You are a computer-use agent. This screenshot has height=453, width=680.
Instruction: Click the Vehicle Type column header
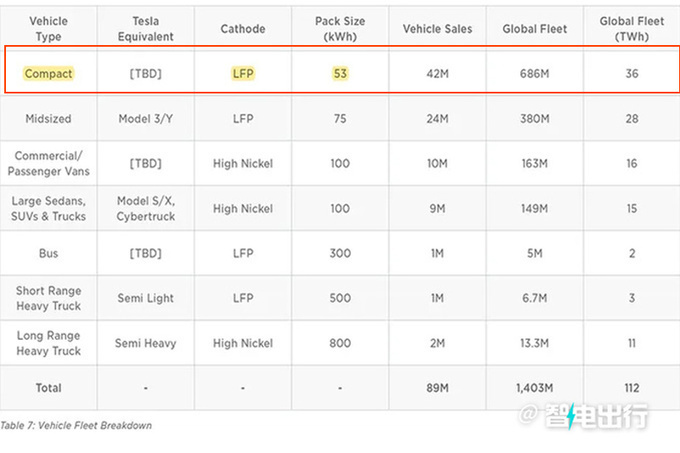[x=48, y=29]
